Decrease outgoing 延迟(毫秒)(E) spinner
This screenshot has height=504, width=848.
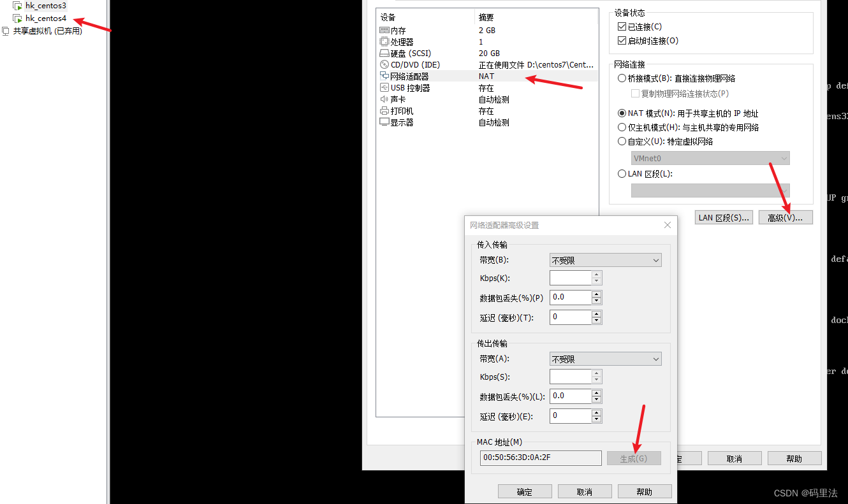[597, 419]
